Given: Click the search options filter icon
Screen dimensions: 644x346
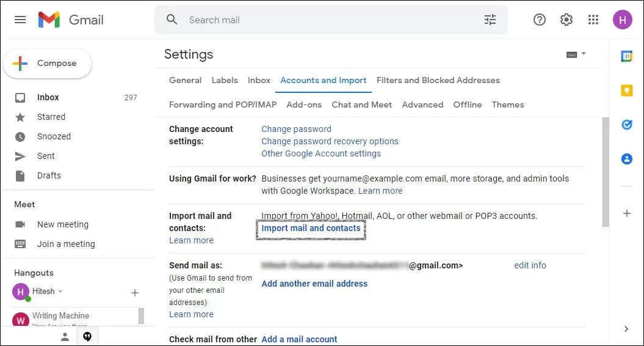Looking at the screenshot, I should coord(490,20).
